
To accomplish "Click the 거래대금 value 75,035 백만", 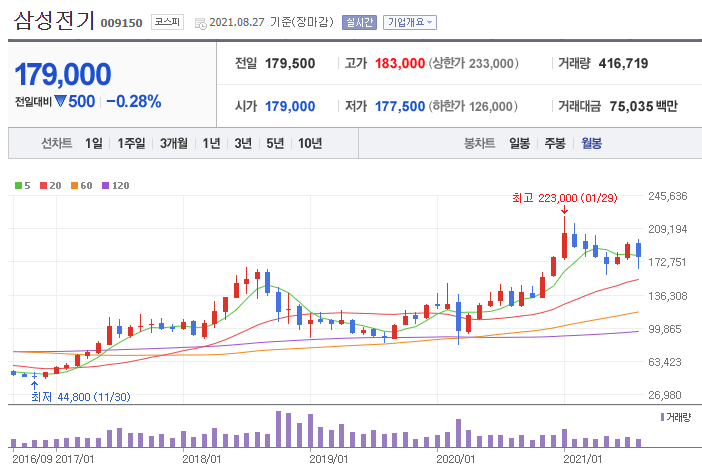I will click(x=643, y=107).
